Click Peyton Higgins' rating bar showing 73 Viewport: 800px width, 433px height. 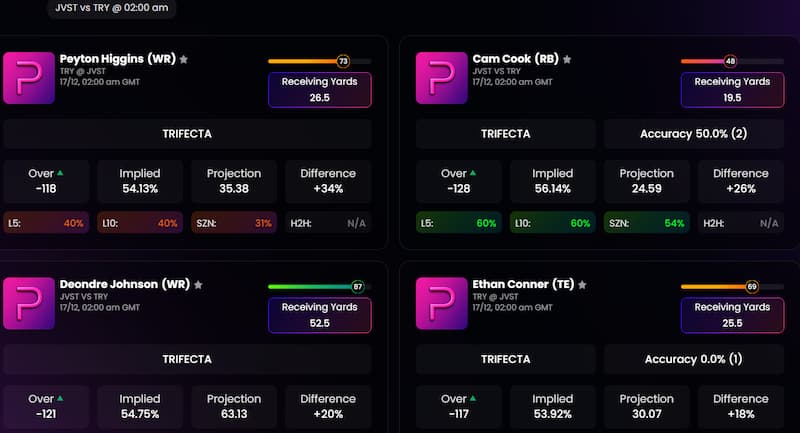[x=319, y=61]
